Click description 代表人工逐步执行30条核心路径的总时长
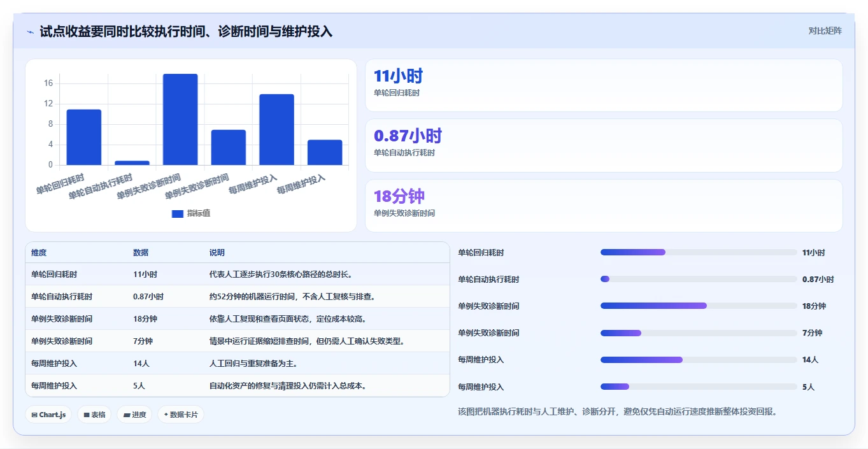 [281, 274]
